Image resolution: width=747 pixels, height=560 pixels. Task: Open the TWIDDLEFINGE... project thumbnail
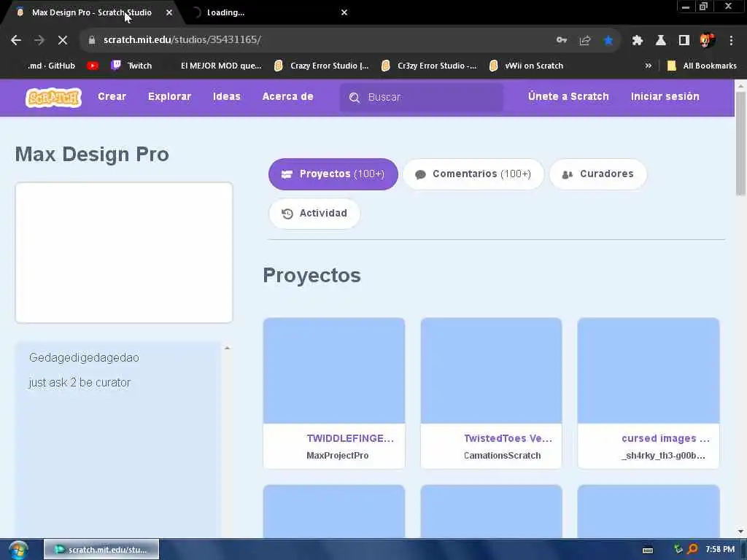pos(334,370)
